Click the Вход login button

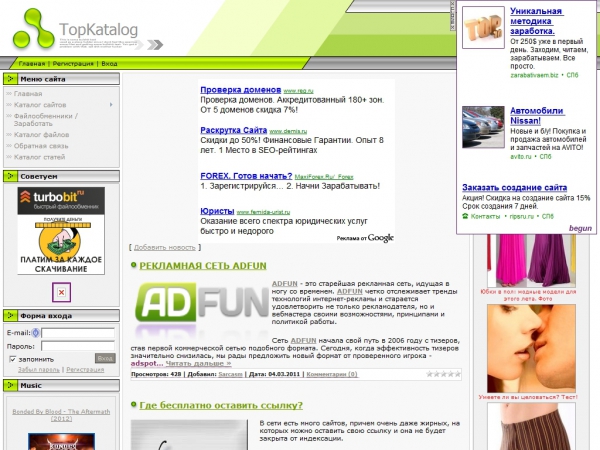(105, 358)
